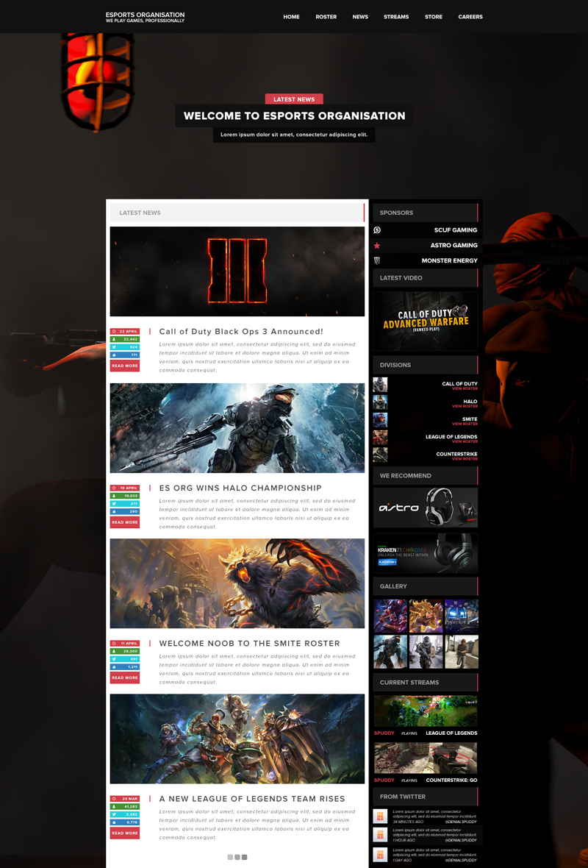Click the Scuf Gaming sponsor name

(x=456, y=230)
